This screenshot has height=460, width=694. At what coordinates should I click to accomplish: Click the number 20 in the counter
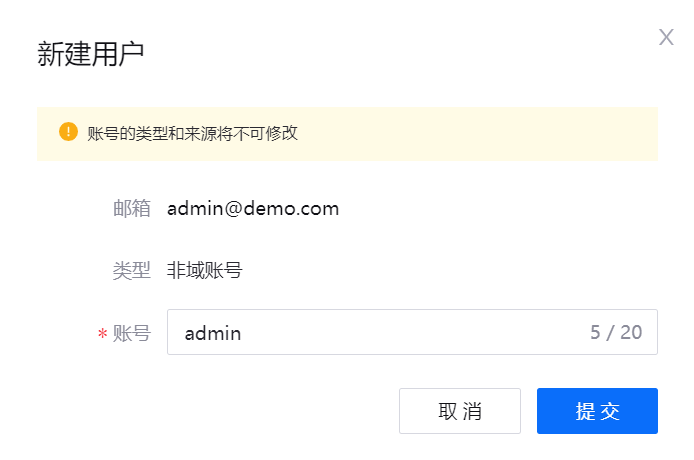coord(631,332)
